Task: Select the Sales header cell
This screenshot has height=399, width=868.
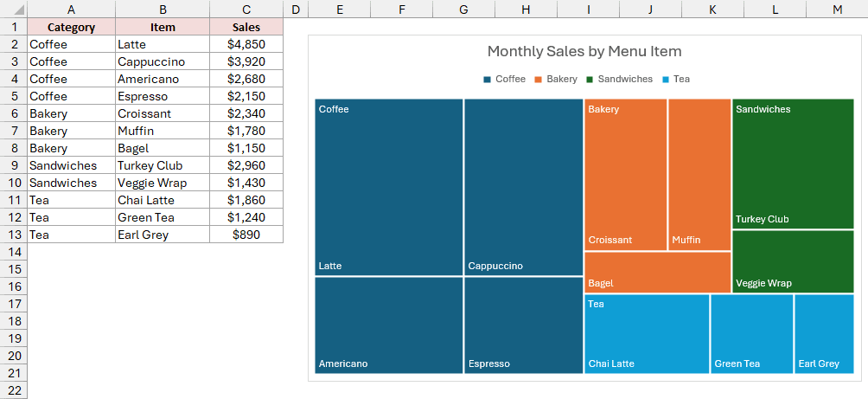Action: click(x=246, y=27)
